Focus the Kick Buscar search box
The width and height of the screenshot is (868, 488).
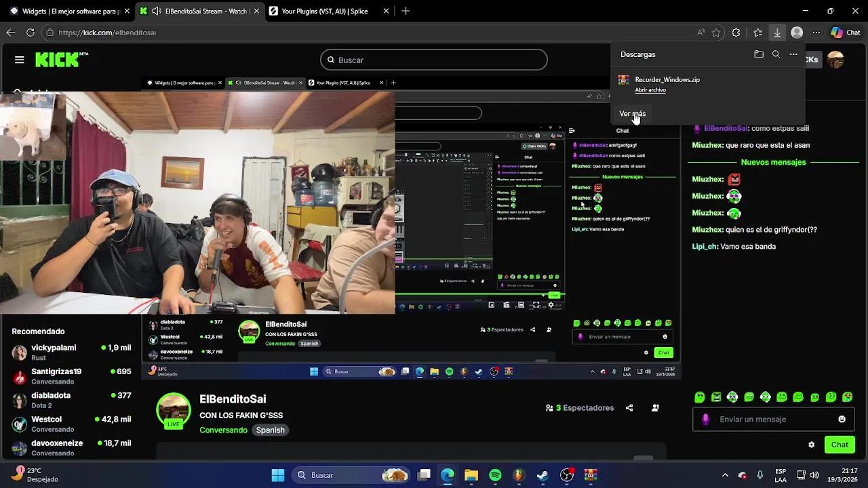(433, 60)
